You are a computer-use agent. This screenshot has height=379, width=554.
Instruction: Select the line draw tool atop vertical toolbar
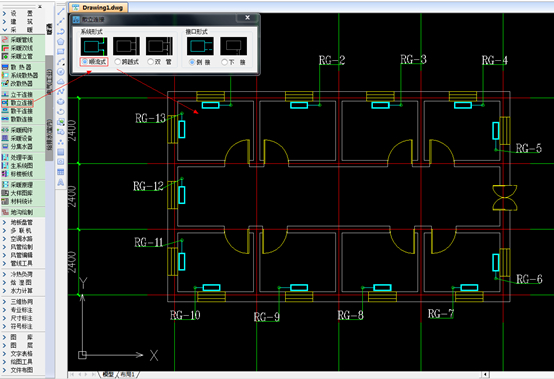coord(61,12)
